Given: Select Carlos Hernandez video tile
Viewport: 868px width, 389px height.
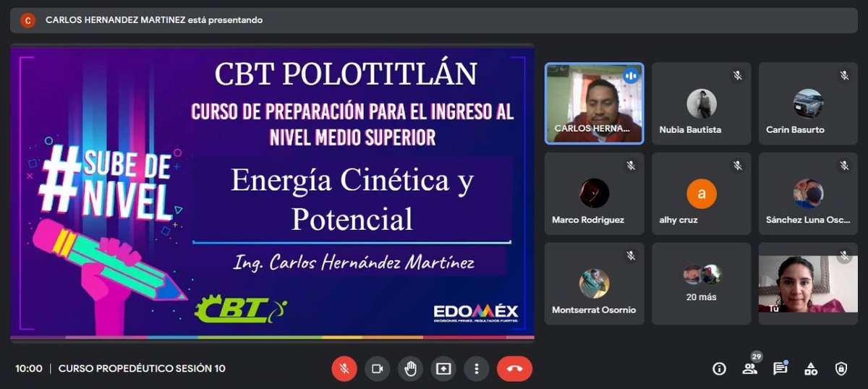Looking at the screenshot, I should tap(594, 103).
